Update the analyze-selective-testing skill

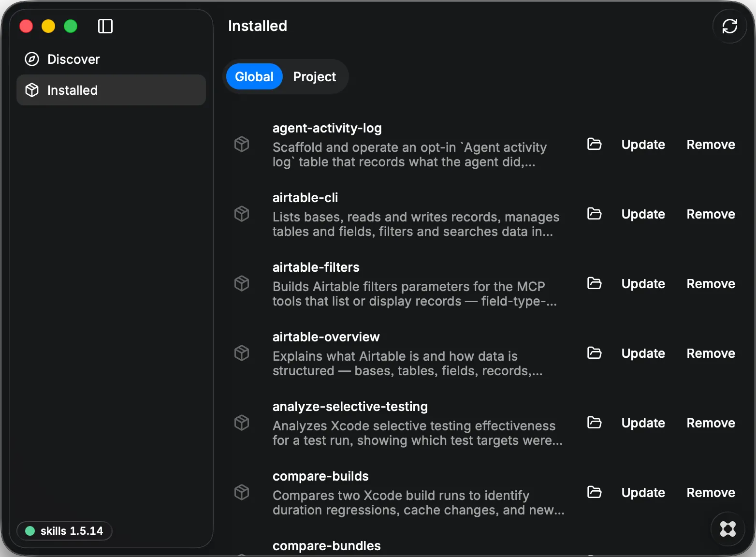(x=643, y=423)
